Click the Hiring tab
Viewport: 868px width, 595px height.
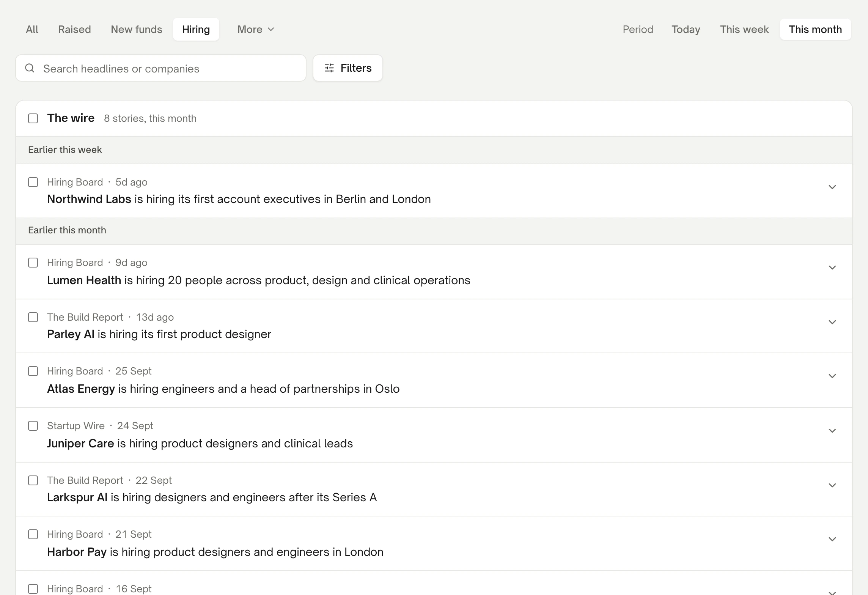pos(196,29)
